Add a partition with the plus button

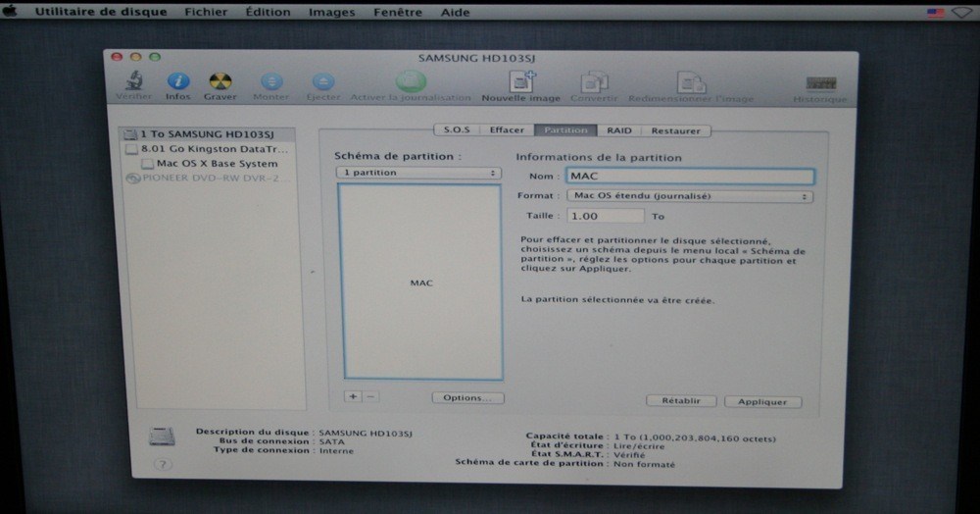coord(353,396)
